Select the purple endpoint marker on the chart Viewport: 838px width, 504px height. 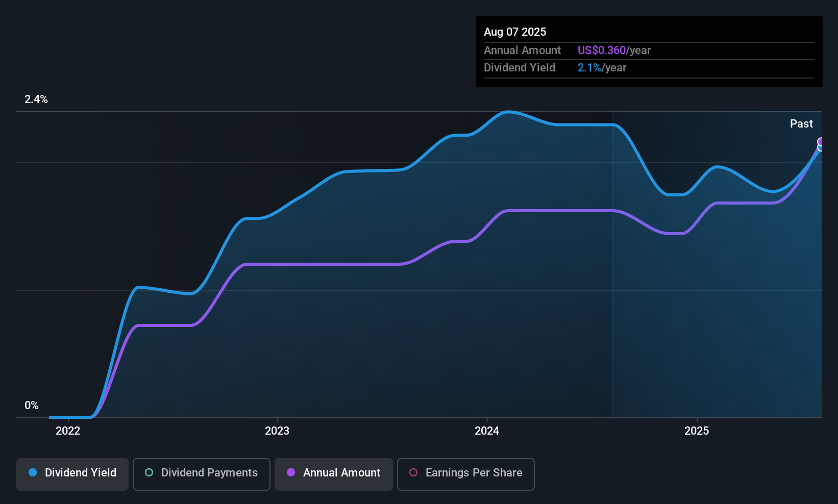pyautogui.click(x=821, y=142)
